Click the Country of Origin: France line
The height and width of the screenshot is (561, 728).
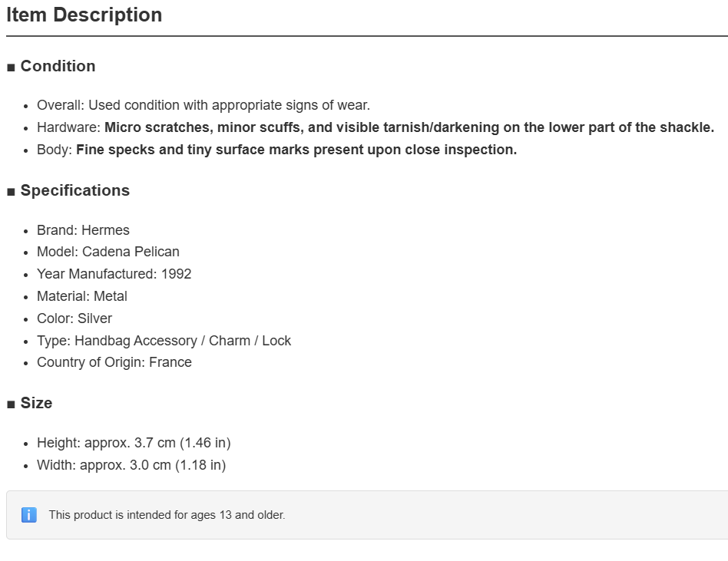(114, 362)
